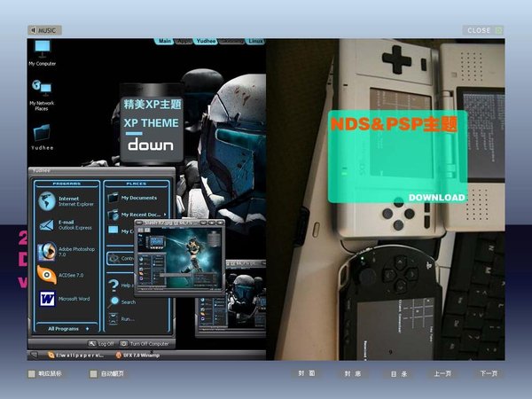Viewport: 532px width, 399px height.
Task: Expand My Recent Documents submenu arrow
Action: (165, 215)
